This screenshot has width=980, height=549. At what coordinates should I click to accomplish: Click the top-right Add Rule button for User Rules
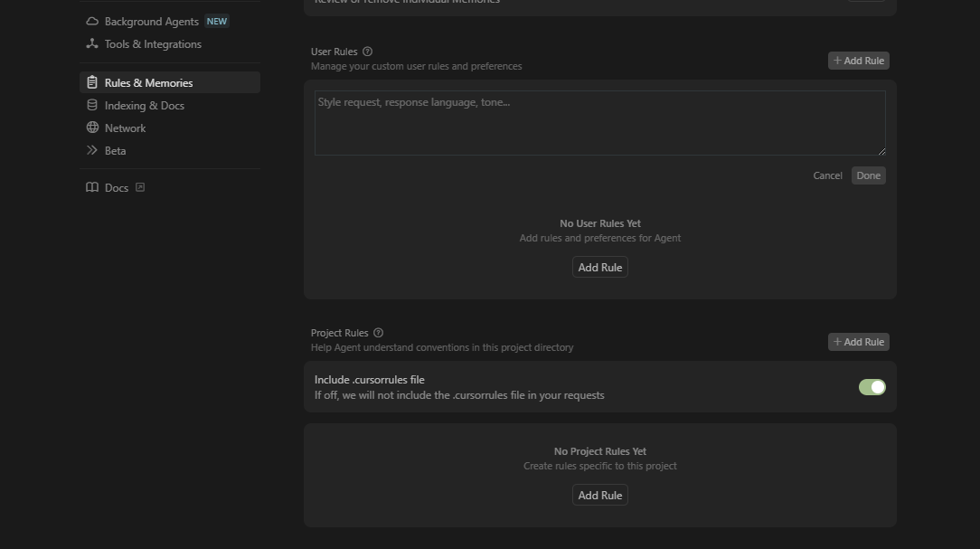pyautogui.click(x=858, y=61)
